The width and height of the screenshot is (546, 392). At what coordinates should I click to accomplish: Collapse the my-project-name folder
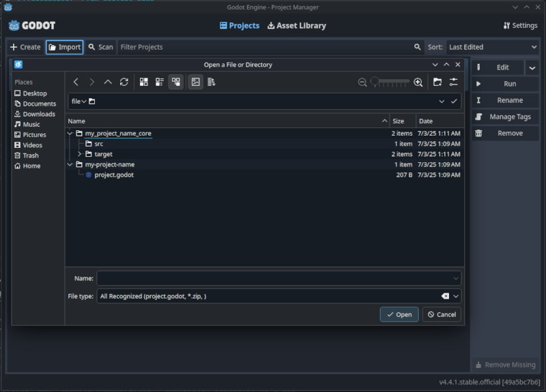pyautogui.click(x=70, y=164)
